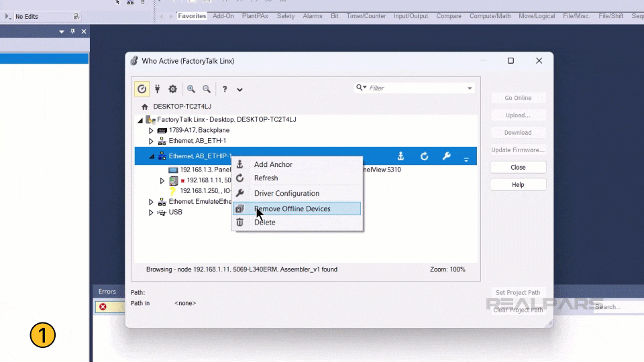Switch to the Bit instruction tab
The height and width of the screenshot is (362, 644).
click(x=335, y=16)
